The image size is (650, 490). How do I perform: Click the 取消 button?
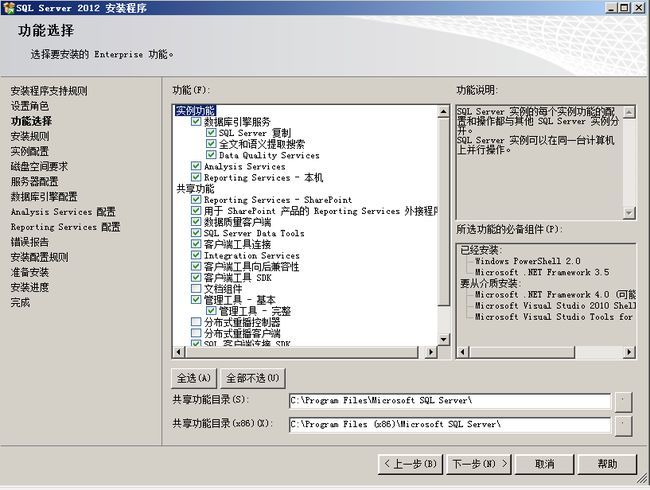(x=545, y=464)
